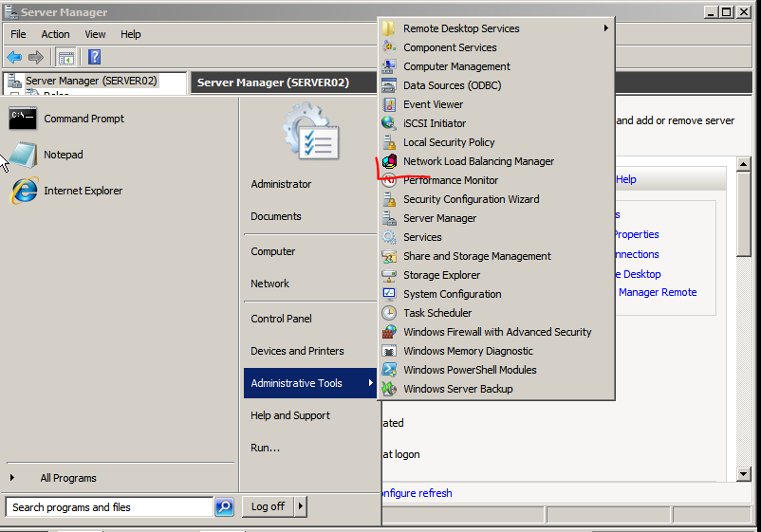The height and width of the screenshot is (532, 761).
Task: Launch Event Viewer icon
Action: tap(389, 104)
